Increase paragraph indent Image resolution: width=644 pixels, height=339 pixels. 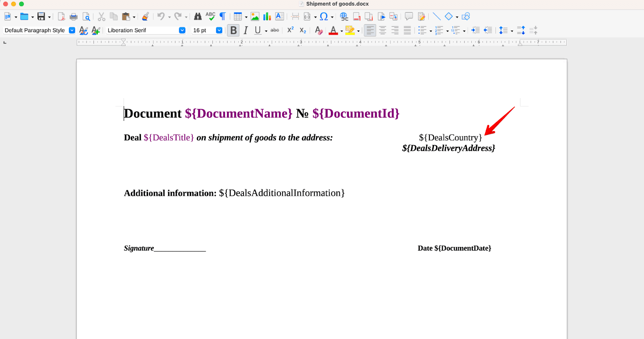pos(475,31)
